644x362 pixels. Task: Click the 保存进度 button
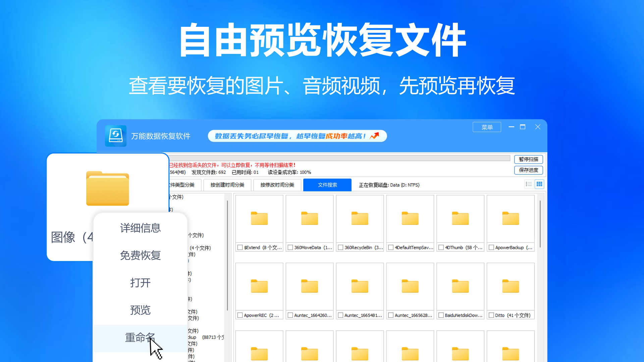(529, 170)
